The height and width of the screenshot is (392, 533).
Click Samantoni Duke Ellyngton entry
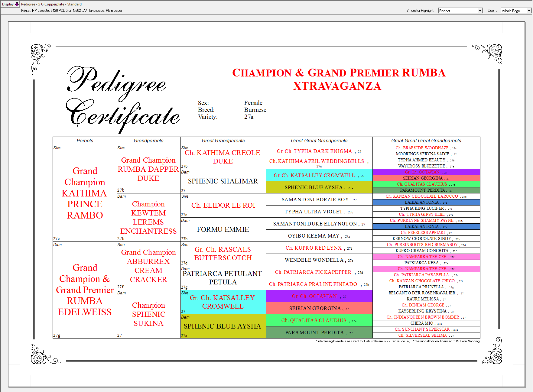(x=319, y=224)
